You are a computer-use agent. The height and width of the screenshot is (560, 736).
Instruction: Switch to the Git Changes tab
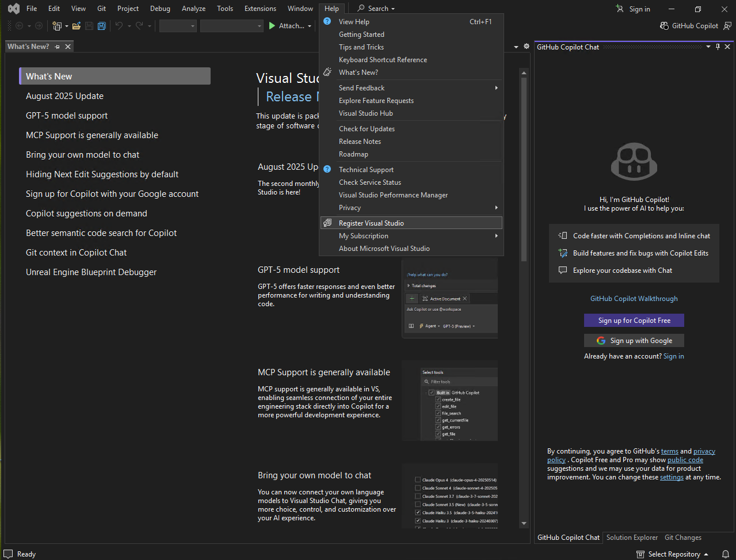click(x=683, y=538)
